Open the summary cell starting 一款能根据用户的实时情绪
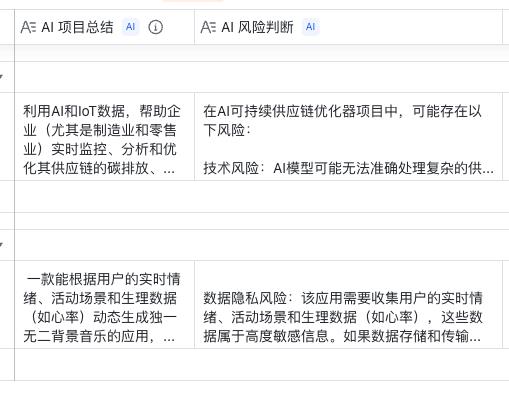Screen dimensions: 509x401 tap(105, 305)
